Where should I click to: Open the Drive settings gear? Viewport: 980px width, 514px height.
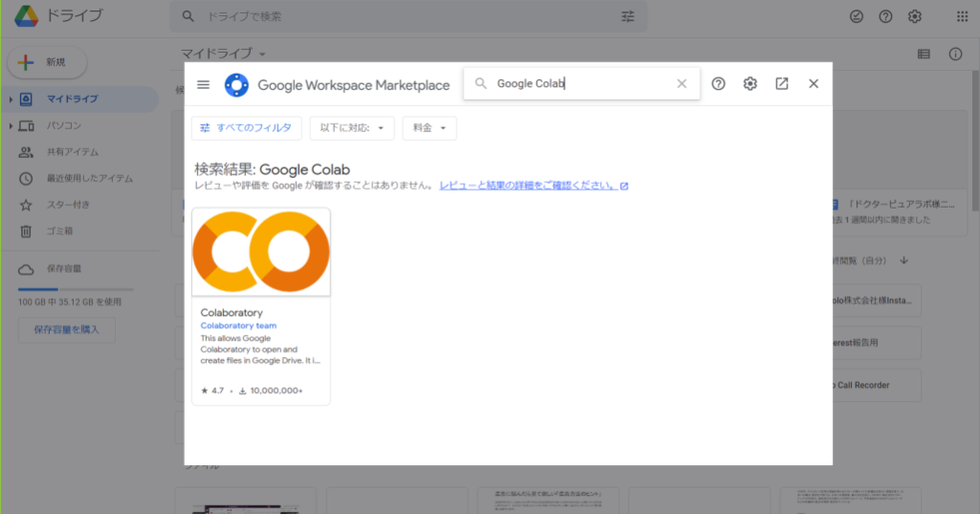coord(914,17)
